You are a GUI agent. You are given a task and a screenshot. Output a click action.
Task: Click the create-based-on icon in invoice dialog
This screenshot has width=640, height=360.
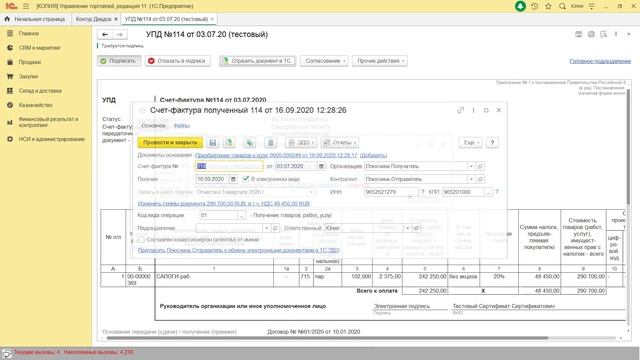coord(249,142)
